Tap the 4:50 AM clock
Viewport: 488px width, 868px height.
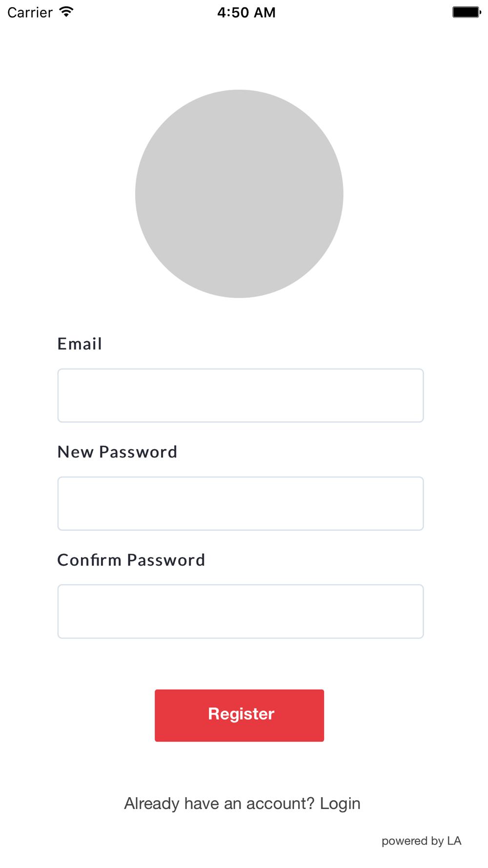click(x=246, y=13)
